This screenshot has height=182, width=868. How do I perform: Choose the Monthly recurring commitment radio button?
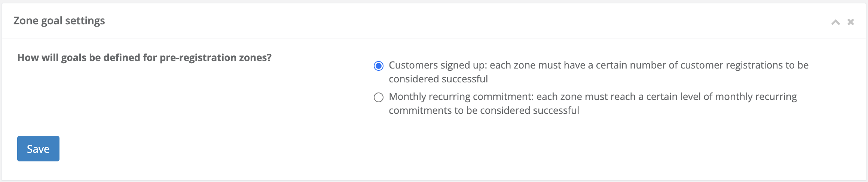click(x=379, y=97)
